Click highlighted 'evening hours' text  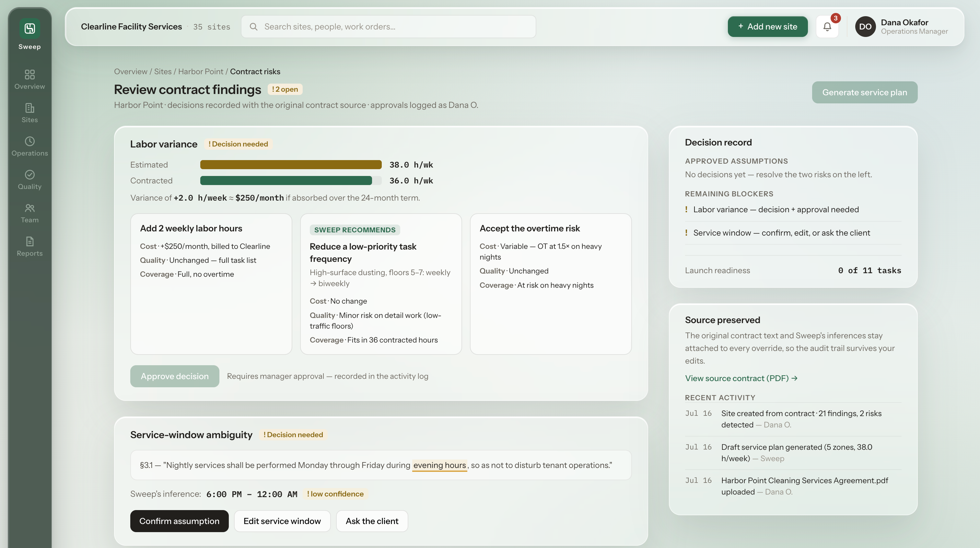(x=439, y=465)
